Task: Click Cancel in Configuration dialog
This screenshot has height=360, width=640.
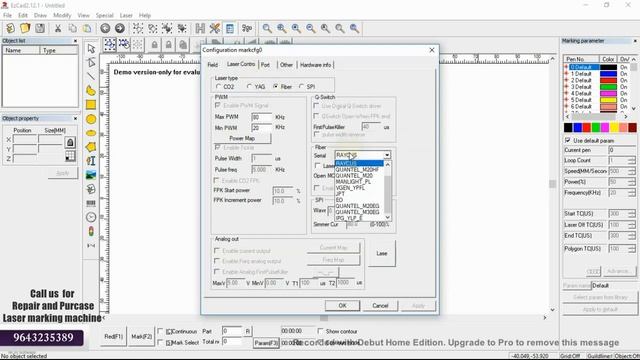Action: pyautogui.click(x=380, y=305)
